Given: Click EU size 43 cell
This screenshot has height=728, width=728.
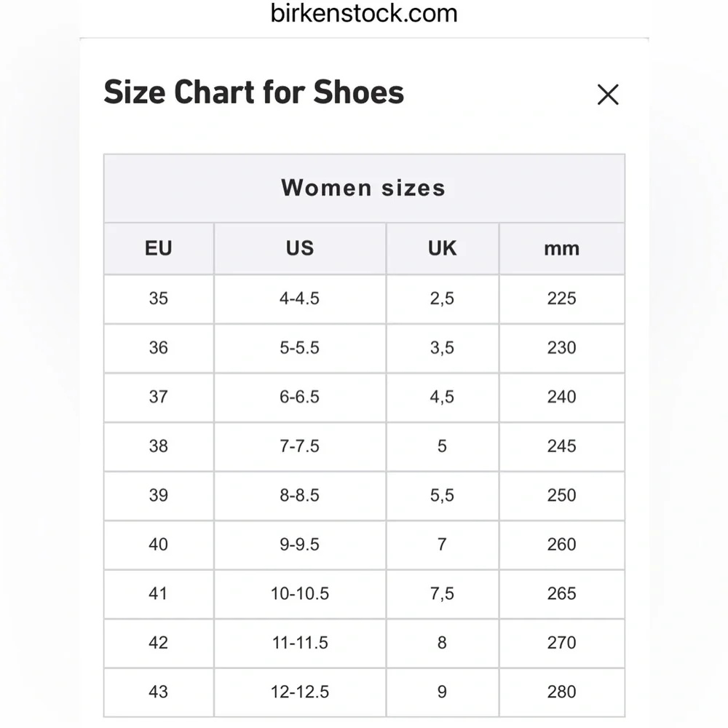Looking at the screenshot, I should [158, 692].
